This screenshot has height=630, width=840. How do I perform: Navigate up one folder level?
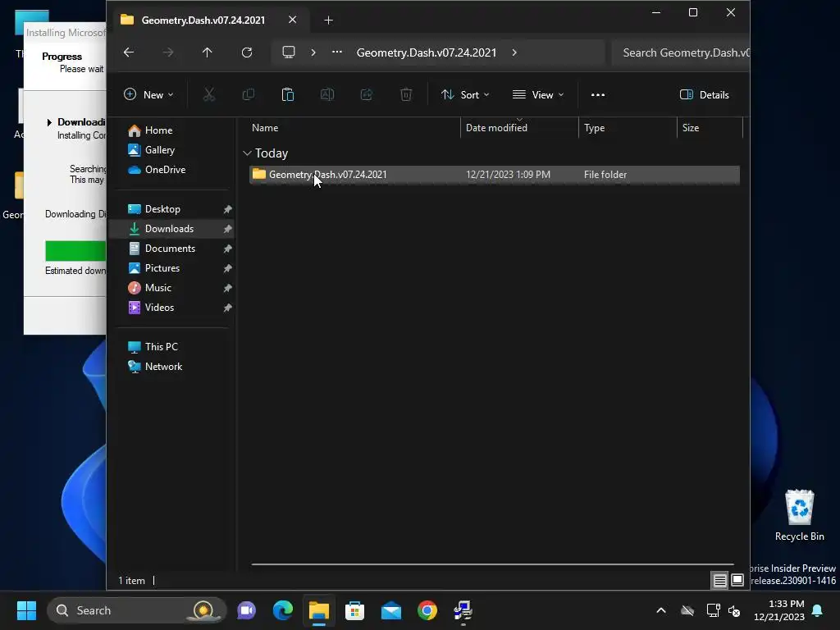(x=208, y=52)
